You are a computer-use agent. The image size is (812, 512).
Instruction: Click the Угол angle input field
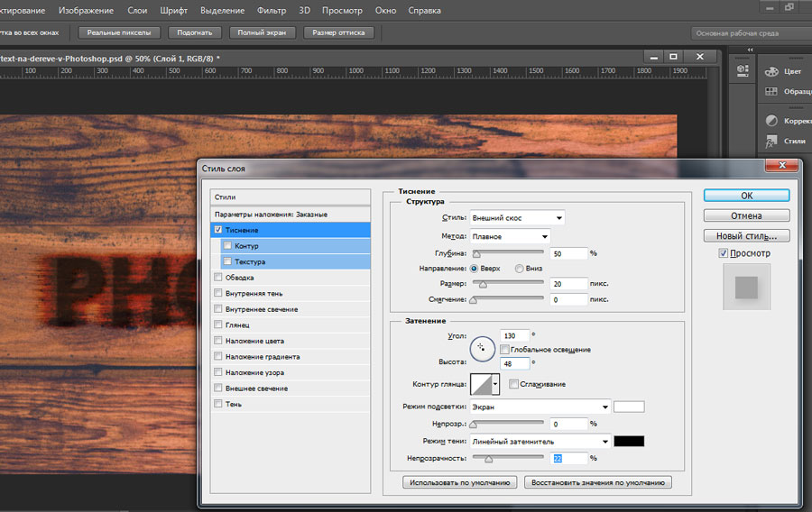pyautogui.click(x=515, y=335)
